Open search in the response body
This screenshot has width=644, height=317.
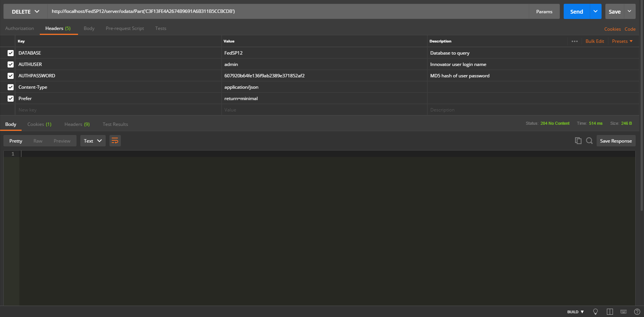click(589, 141)
